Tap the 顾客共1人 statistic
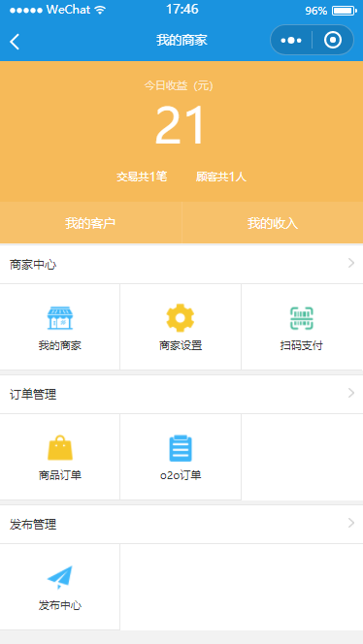This screenshot has height=644, width=363. pos(221,177)
